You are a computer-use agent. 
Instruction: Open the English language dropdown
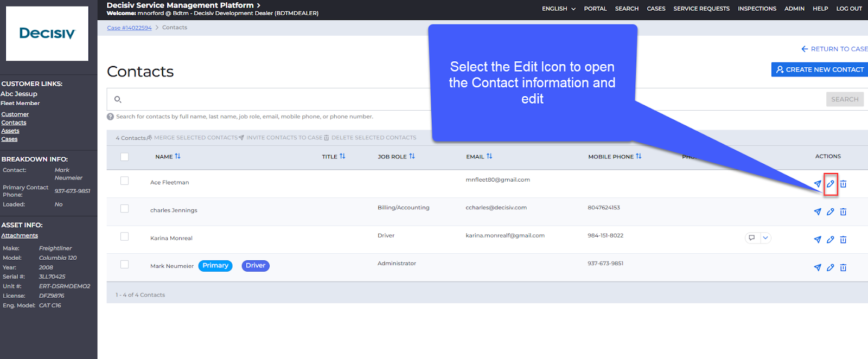559,9
